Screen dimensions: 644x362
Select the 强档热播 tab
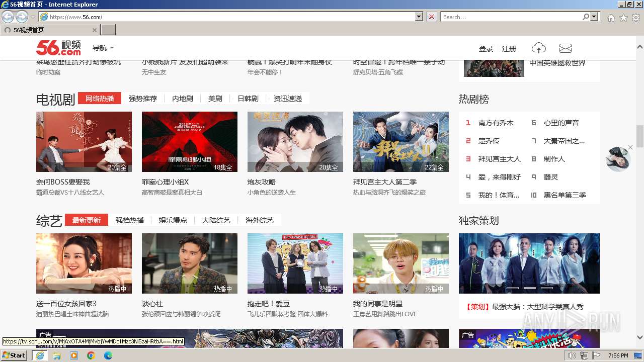point(130,220)
